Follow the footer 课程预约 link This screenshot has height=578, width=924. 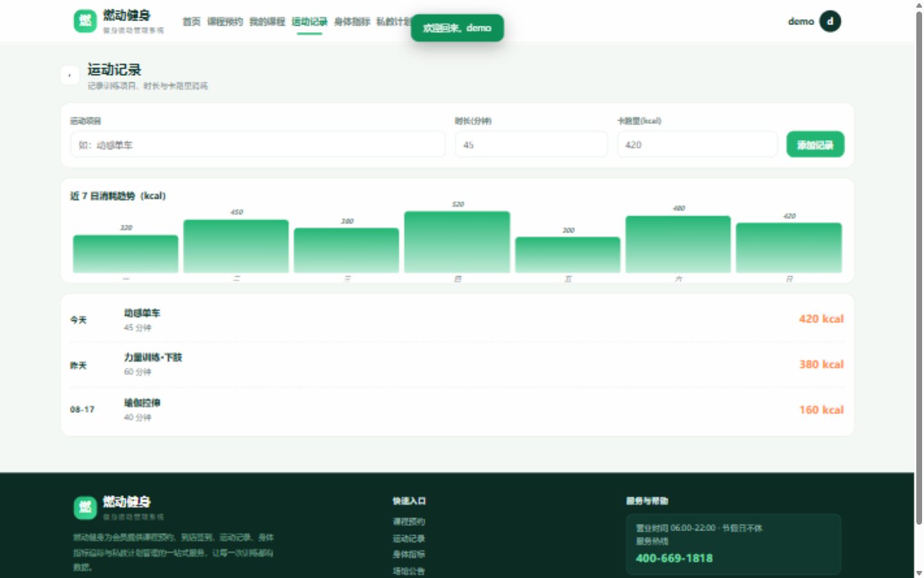coord(409,521)
